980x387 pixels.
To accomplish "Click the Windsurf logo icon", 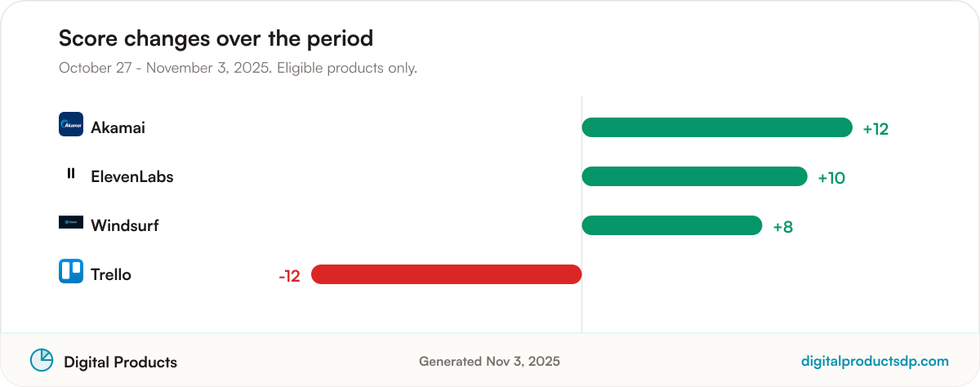I will click(x=71, y=222).
